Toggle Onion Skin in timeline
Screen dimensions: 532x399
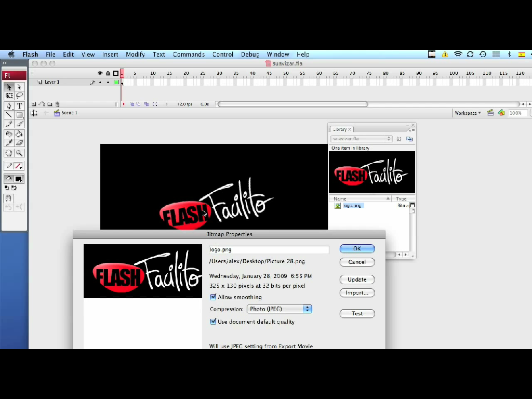click(x=132, y=104)
